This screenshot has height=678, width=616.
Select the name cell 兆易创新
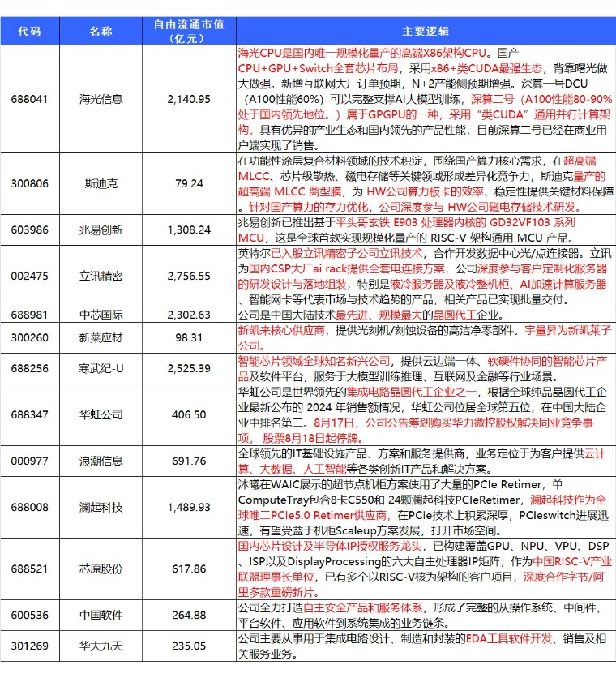pyautogui.click(x=101, y=230)
